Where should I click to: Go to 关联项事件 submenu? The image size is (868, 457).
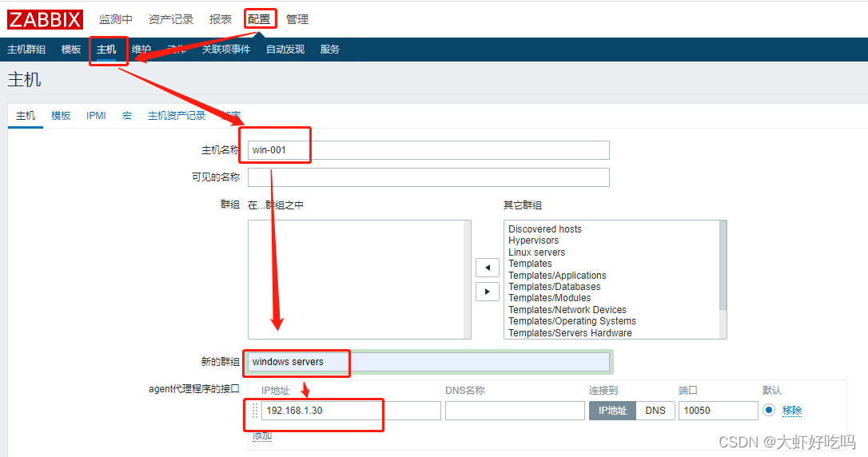pos(226,50)
